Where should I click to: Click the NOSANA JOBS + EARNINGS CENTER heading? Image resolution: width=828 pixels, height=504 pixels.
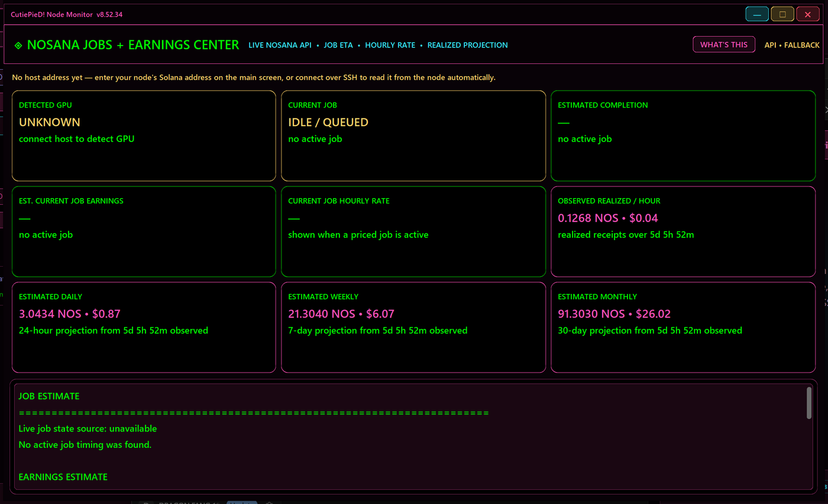(133, 45)
